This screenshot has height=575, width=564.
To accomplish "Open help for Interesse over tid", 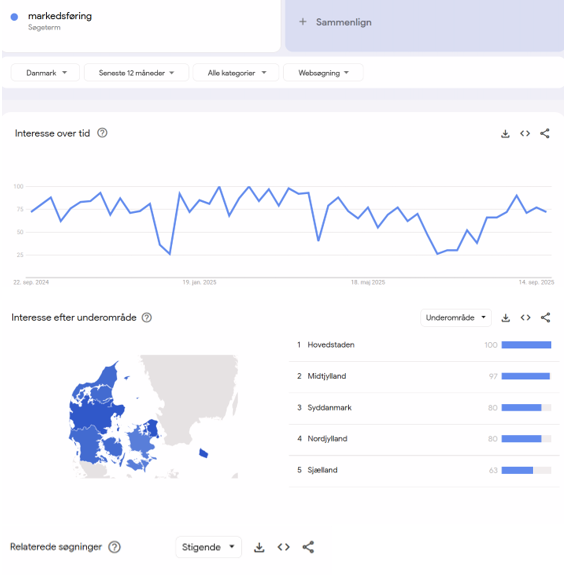I will (x=102, y=133).
